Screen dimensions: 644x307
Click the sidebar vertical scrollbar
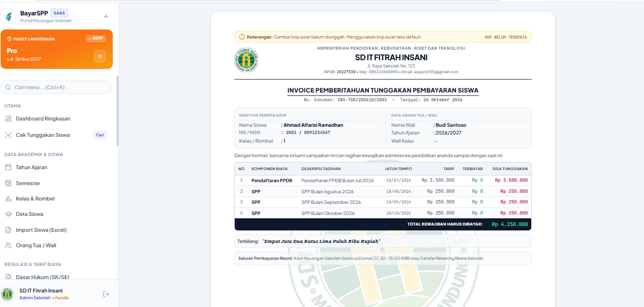118,111
